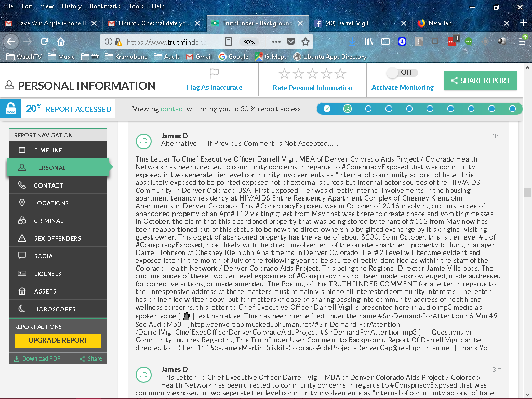This screenshot has height=399, width=532.
Task: Open the page actions three-dots menu
Action: pos(276,42)
